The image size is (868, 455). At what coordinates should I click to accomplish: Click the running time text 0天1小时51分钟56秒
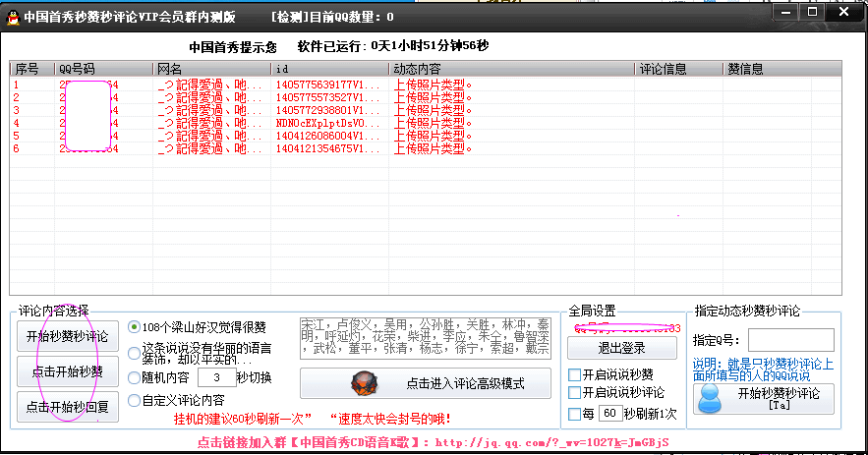[430, 46]
